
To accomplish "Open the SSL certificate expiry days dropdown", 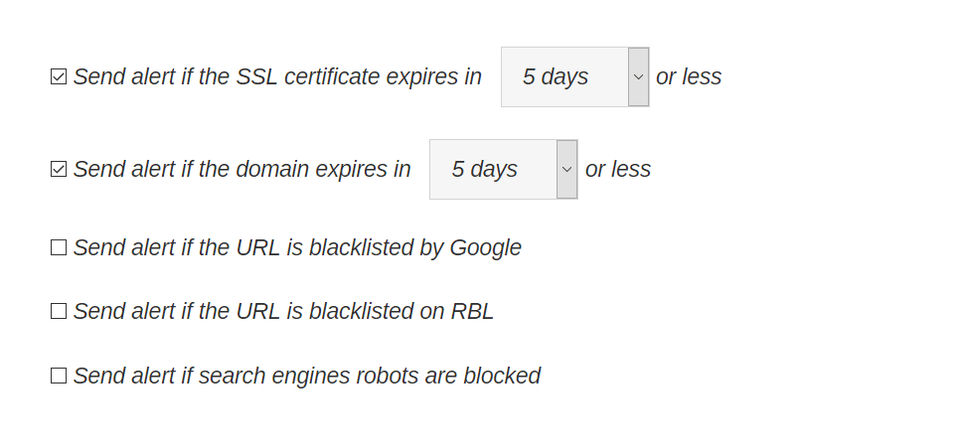I will [574, 77].
